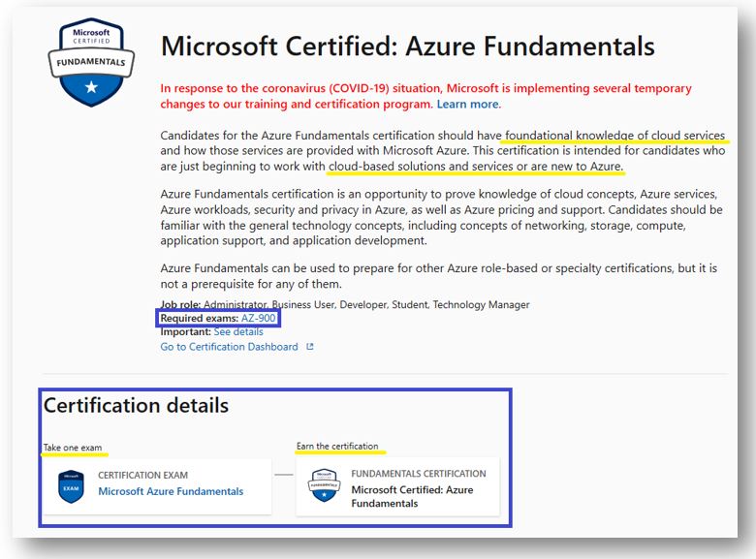This screenshot has height=559, width=756.
Task: Click See details next to Important
Action: tap(238, 332)
